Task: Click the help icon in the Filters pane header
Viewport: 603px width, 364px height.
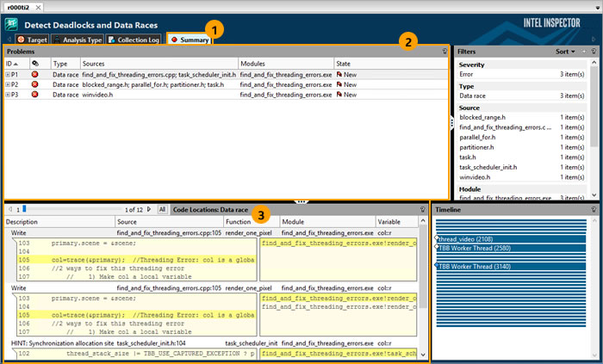Action: point(594,52)
